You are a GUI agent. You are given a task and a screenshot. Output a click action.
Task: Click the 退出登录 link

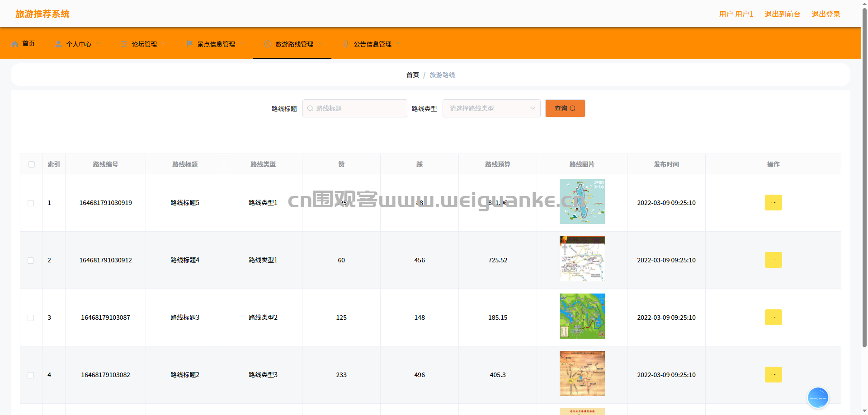point(826,14)
